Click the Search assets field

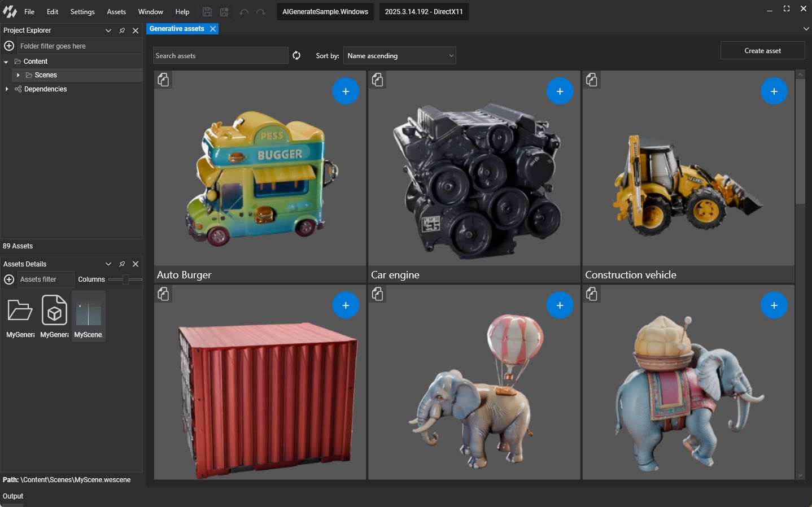220,56
